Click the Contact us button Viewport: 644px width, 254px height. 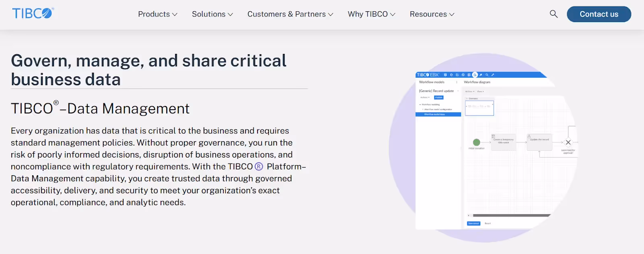point(599,14)
